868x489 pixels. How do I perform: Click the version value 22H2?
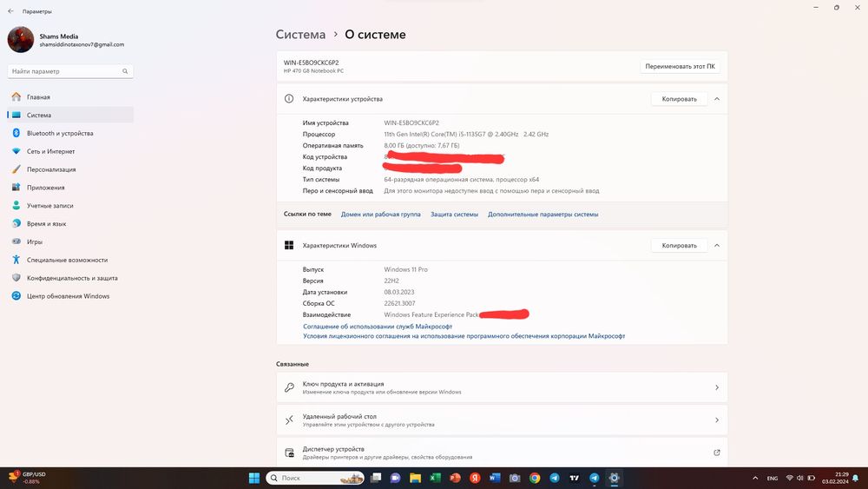391,281
